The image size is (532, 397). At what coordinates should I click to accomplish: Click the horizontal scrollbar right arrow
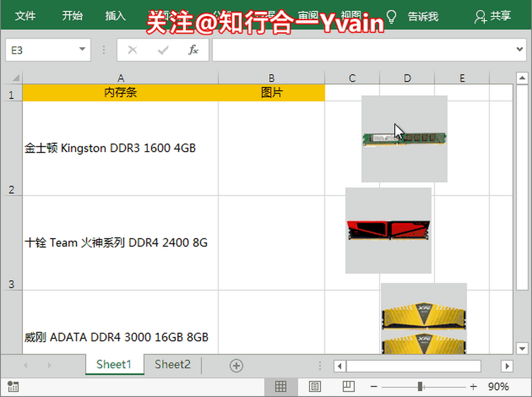[x=507, y=366]
